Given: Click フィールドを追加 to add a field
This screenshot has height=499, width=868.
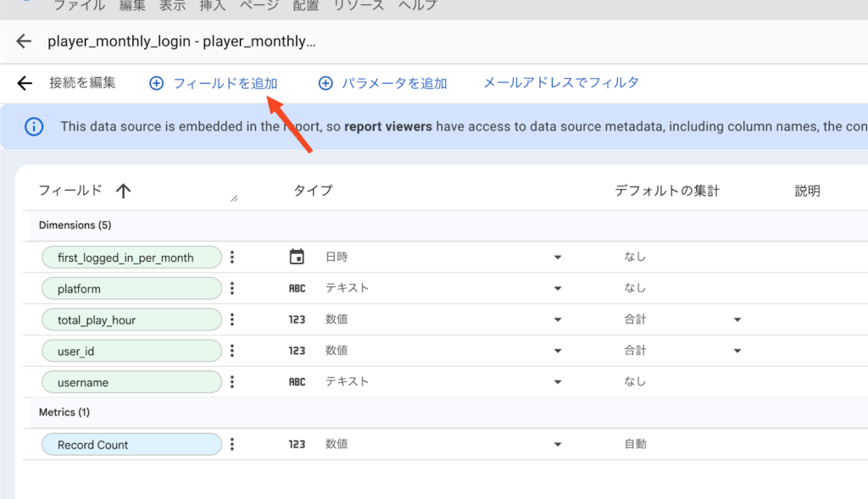Looking at the screenshot, I should (x=214, y=83).
